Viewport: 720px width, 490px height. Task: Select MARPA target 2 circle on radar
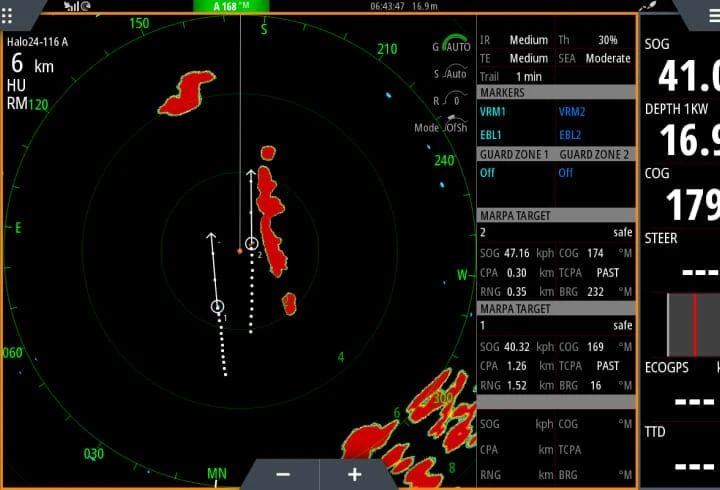(252, 243)
